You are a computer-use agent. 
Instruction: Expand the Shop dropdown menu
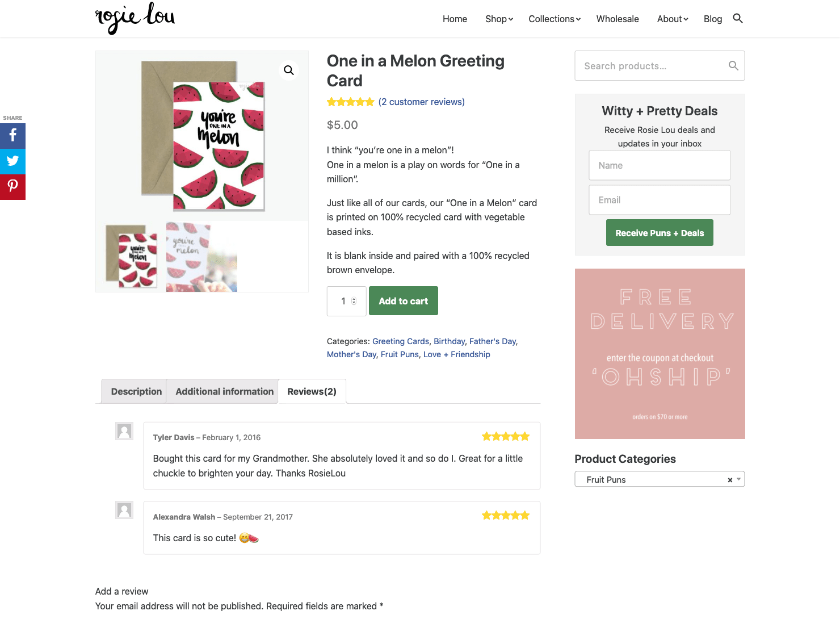coord(498,19)
